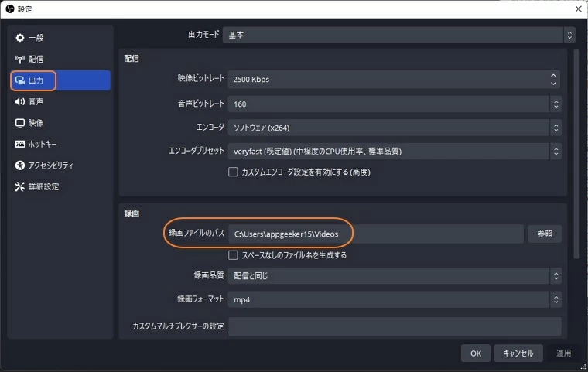Open the 一般 settings section
Screen dimensions: 588x372
(60, 37)
